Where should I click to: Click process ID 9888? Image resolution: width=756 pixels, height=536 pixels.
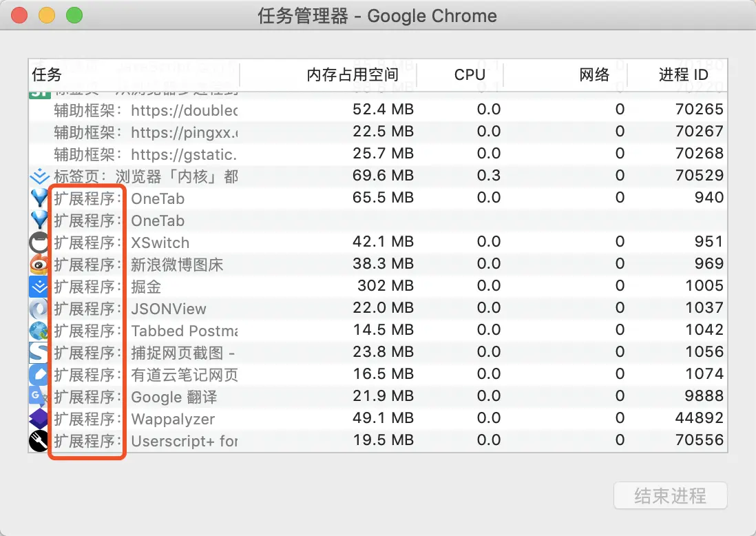point(704,395)
